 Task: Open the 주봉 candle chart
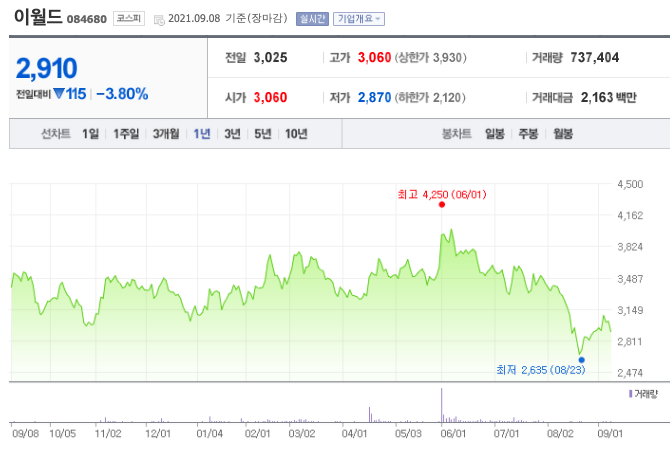(x=528, y=134)
